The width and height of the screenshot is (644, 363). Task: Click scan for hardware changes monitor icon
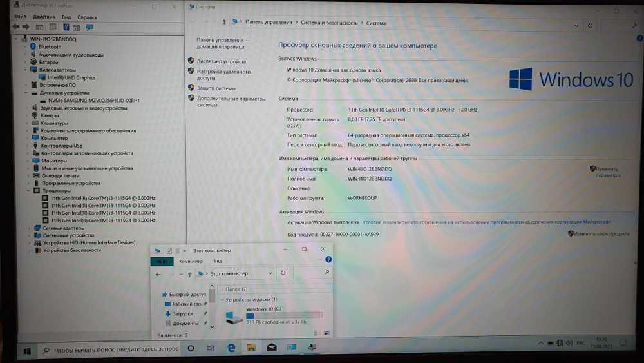pyautogui.click(x=90, y=27)
